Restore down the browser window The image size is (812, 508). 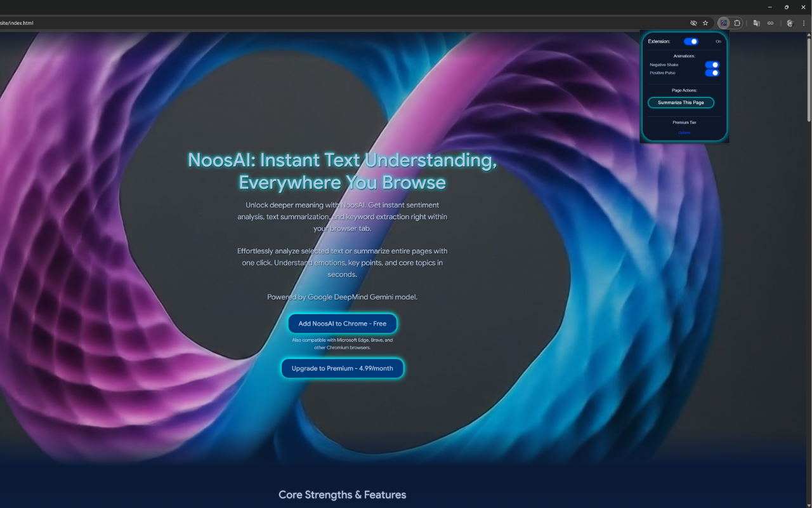point(787,7)
